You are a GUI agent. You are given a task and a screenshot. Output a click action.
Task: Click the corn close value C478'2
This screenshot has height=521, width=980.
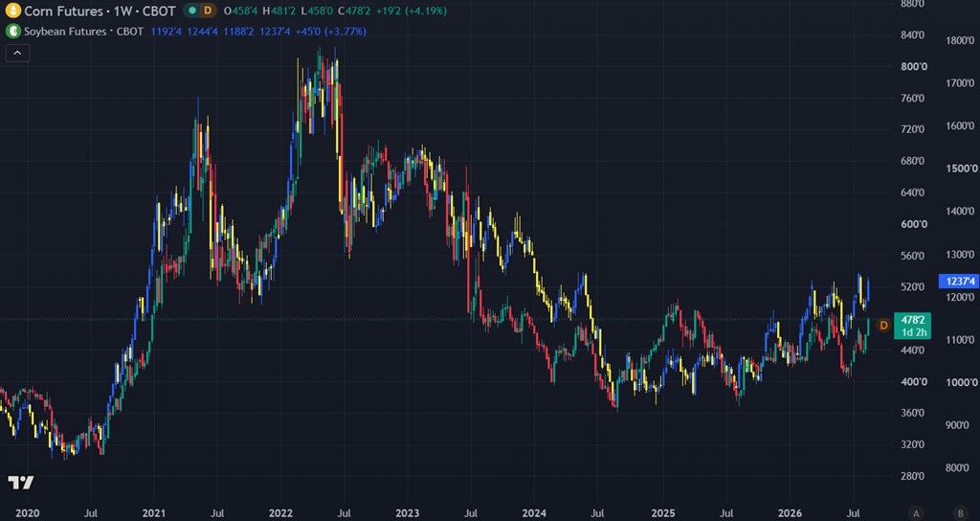click(x=354, y=11)
